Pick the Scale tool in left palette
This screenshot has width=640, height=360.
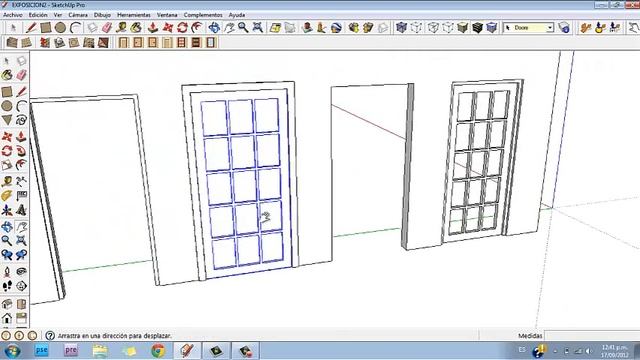point(7,165)
